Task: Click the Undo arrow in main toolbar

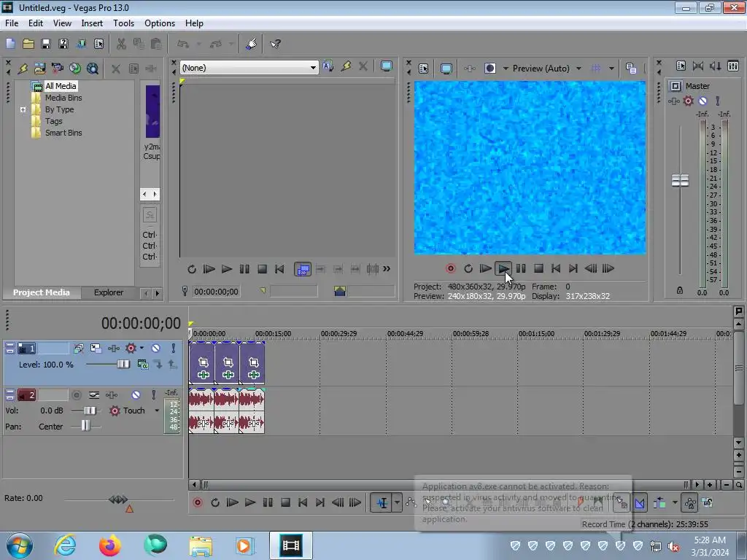Action: [183, 44]
